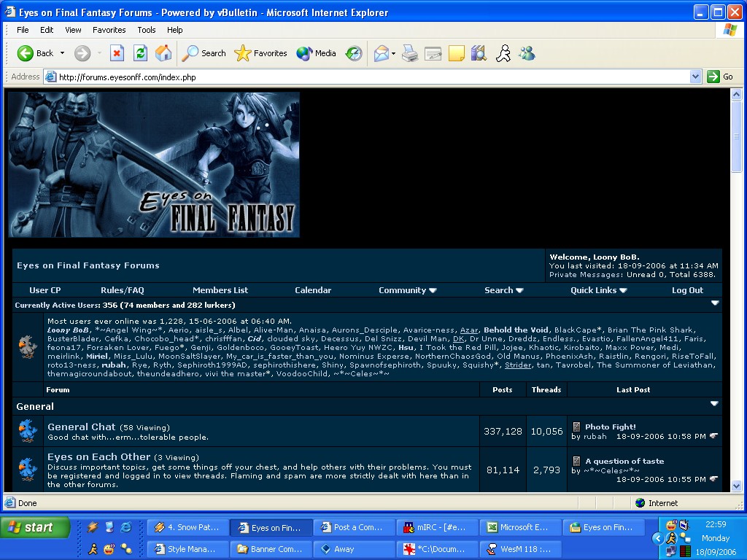Open the Edit menu

click(47, 29)
